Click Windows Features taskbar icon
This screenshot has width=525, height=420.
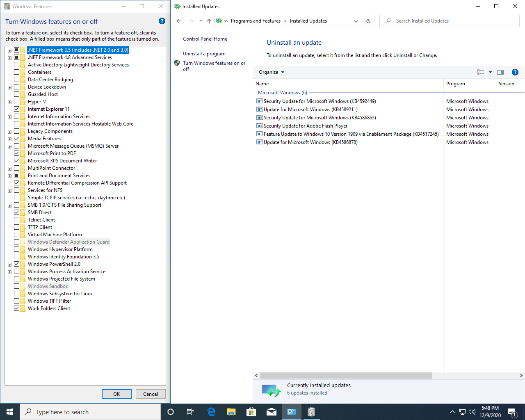click(x=312, y=412)
